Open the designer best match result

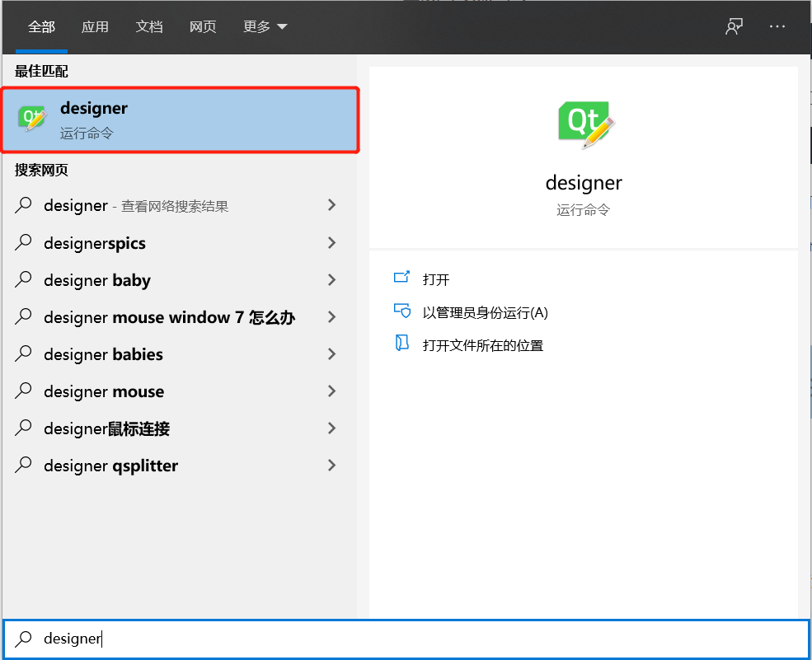181,120
